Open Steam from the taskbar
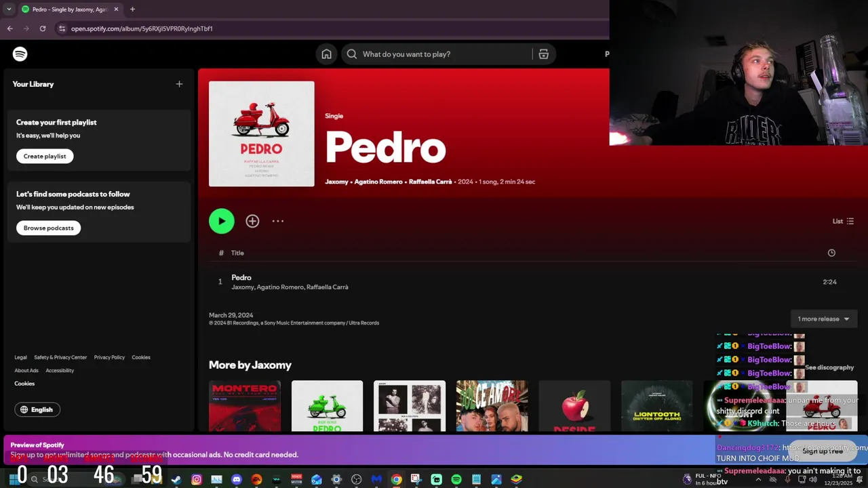868x488 pixels. coord(176,479)
